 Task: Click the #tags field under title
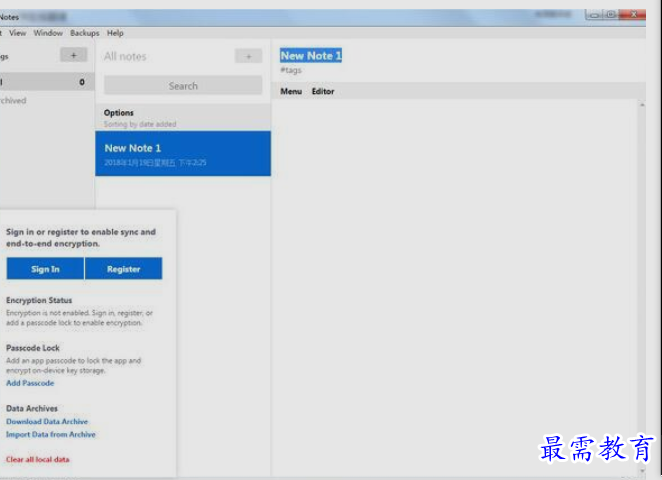(291, 70)
